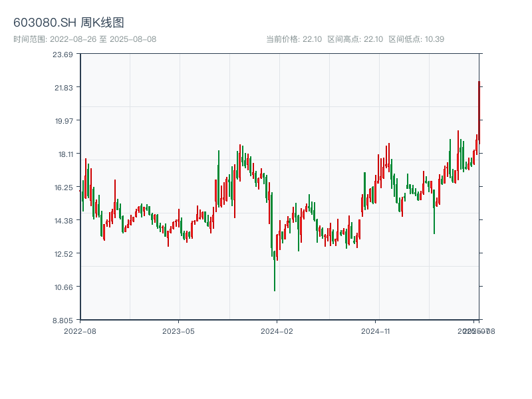The image size is (532, 399).
Task: Click the 当前价格 22.10 label
Action: tap(293, 39)
